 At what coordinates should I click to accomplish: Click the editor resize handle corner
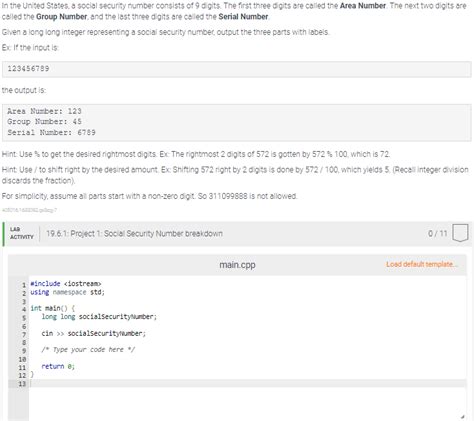coord(462,417)
